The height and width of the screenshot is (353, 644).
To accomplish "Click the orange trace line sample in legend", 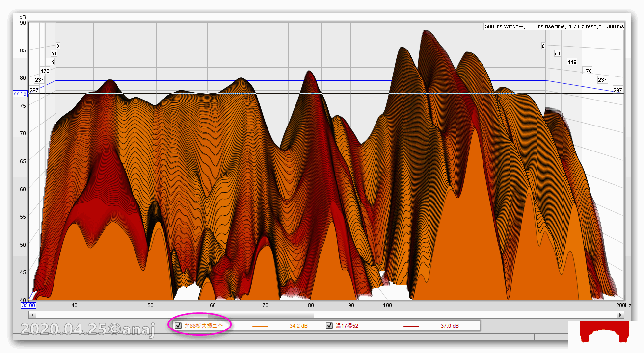I will coord(260,326).
